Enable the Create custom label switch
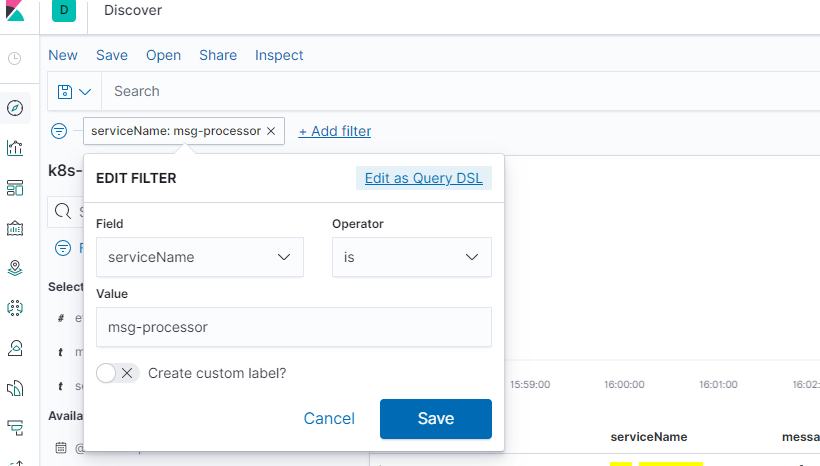Viewport: 820px width, 466px height. click(116, 373)
